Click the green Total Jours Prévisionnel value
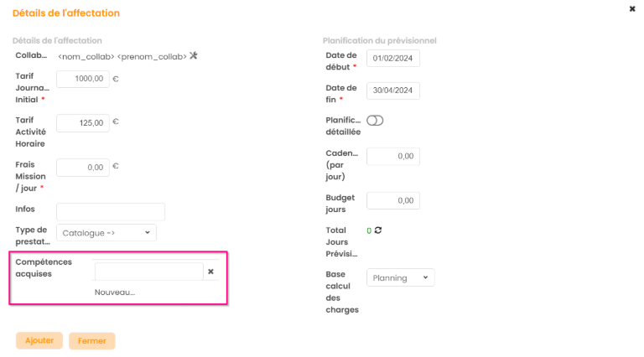The height and width of the screenshot is (357, 644). coord(369,230)
